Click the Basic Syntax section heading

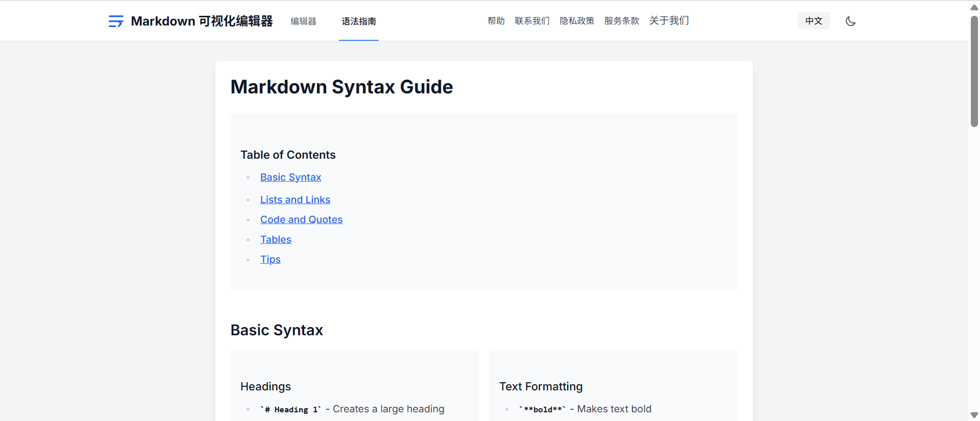277,330
